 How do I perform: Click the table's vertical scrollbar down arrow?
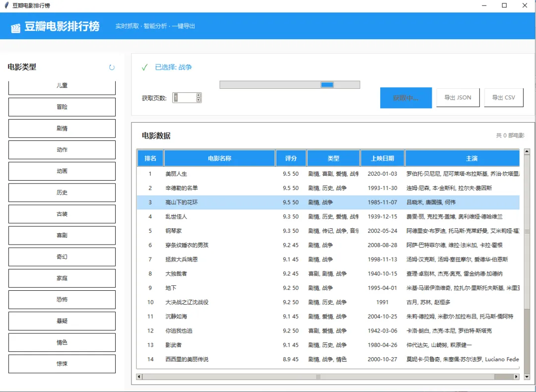pos(527,377)
